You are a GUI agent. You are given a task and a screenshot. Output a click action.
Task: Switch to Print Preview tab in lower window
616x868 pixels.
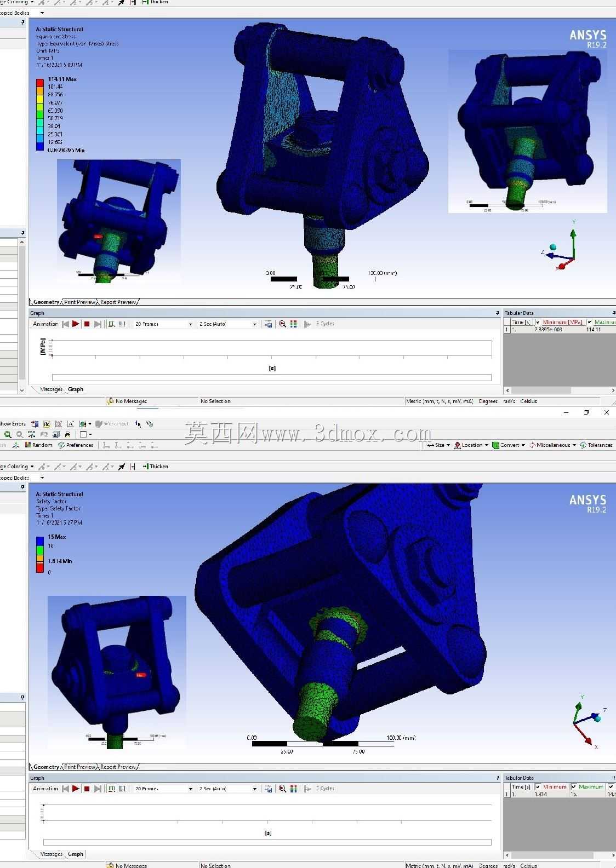point(80,767)
